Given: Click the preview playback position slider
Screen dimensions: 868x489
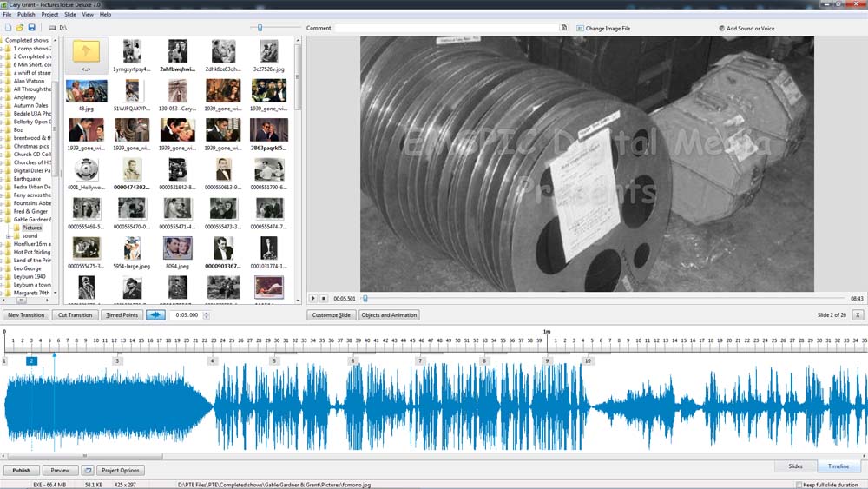Looking at the screenshot, I should click(365, 299).
